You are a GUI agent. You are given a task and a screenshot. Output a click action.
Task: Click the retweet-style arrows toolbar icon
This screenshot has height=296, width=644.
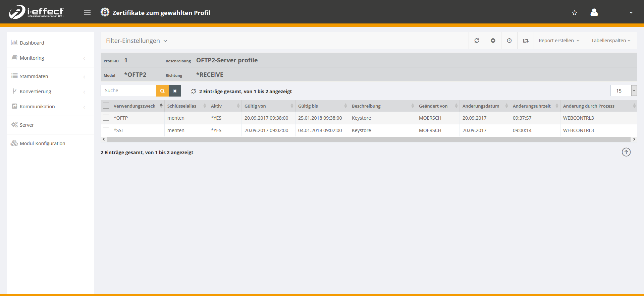526,41
